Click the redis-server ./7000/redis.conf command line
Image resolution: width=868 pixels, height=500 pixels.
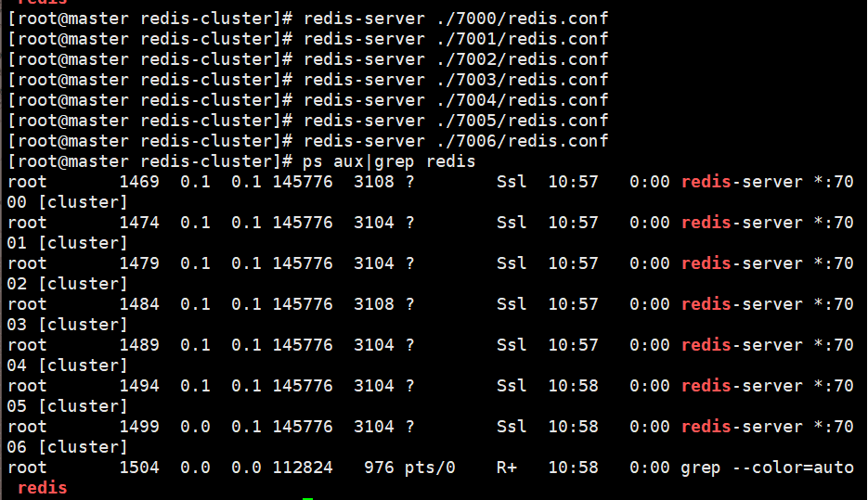456,19
